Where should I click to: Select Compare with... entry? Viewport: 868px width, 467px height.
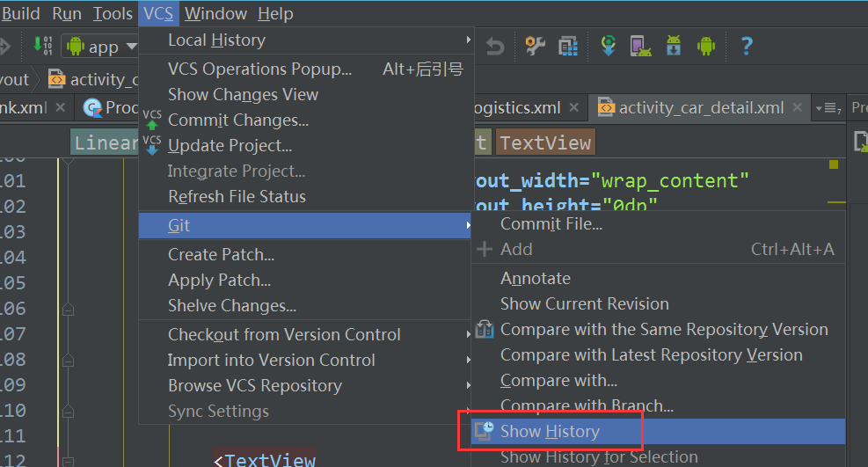(x=658, y=380)
